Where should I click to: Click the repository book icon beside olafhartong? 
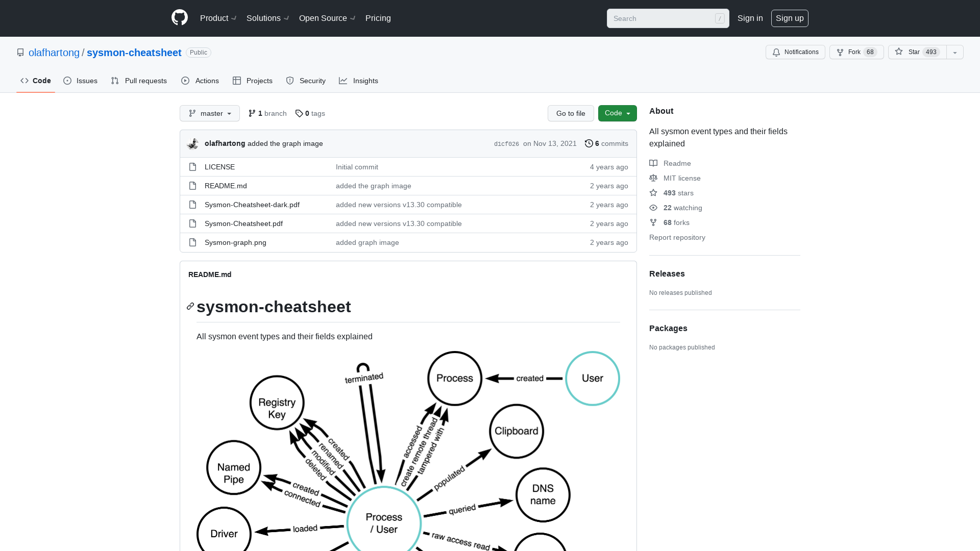pos(20,53)
